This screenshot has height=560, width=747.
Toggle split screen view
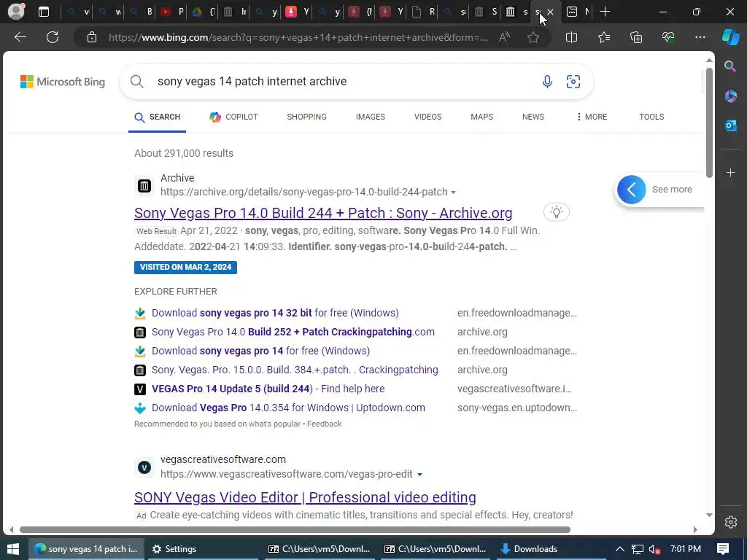pyautogui.click(x=571, y=37)
